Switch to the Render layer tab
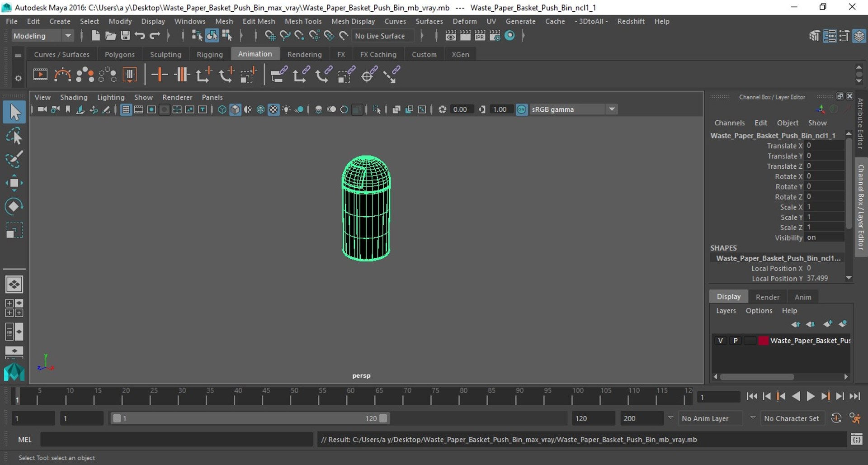868x465 pixels. point(767,297)
